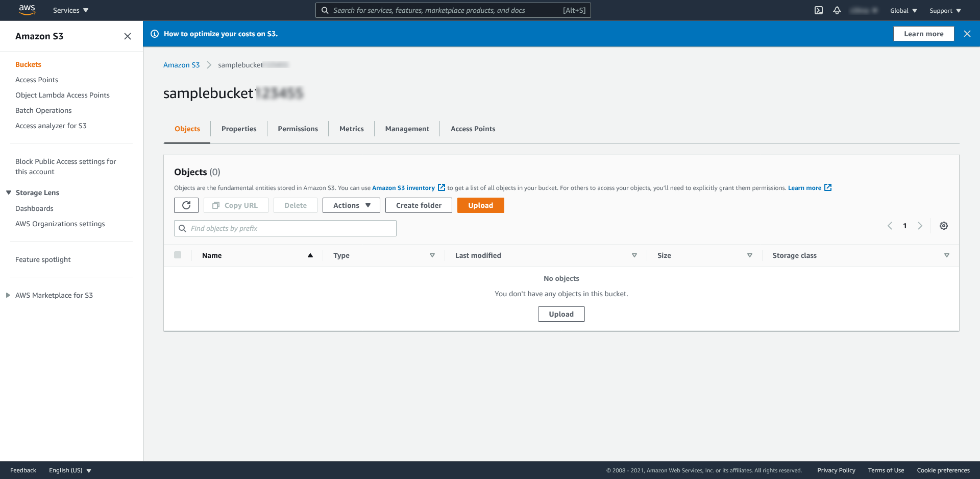The width and height of the screenshot is (980, 479).
Task: Collapse the Storage Lens section
Action: [9, 193]
